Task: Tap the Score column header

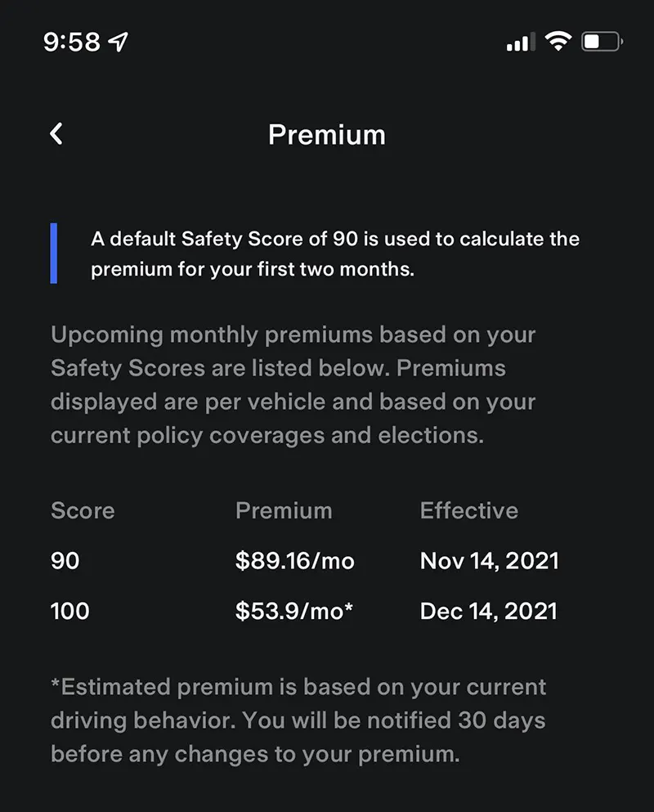Action: pos(83,511)
